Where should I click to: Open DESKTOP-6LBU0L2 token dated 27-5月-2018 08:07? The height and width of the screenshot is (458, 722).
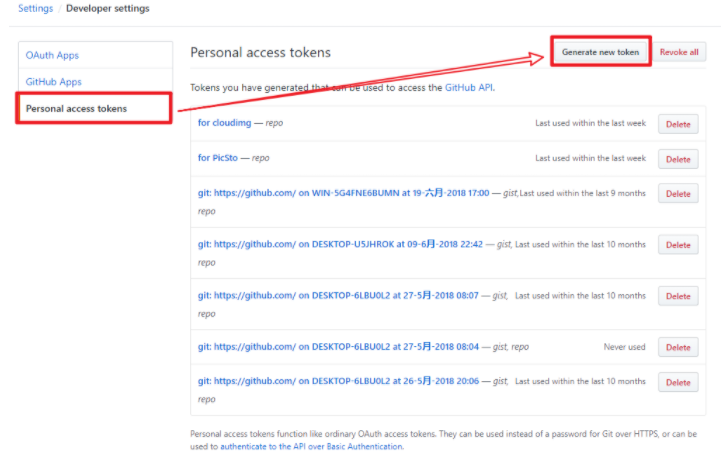pos(338,295)
